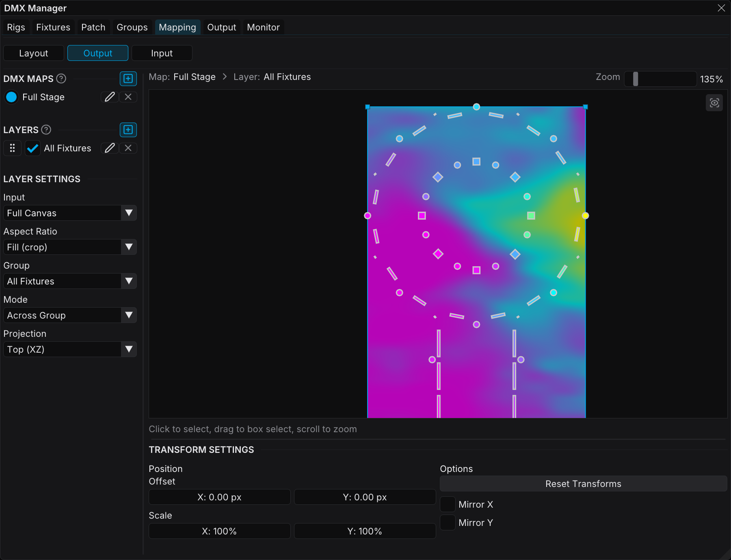Open the top-level Output tab
731x560 pixels.
coord(222,27)
